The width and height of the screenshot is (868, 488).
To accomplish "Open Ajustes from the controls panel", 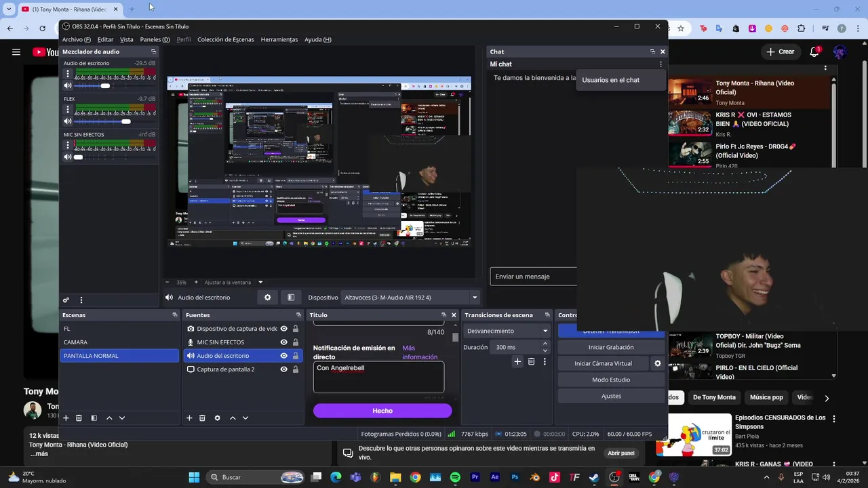I will coord(611,396).
